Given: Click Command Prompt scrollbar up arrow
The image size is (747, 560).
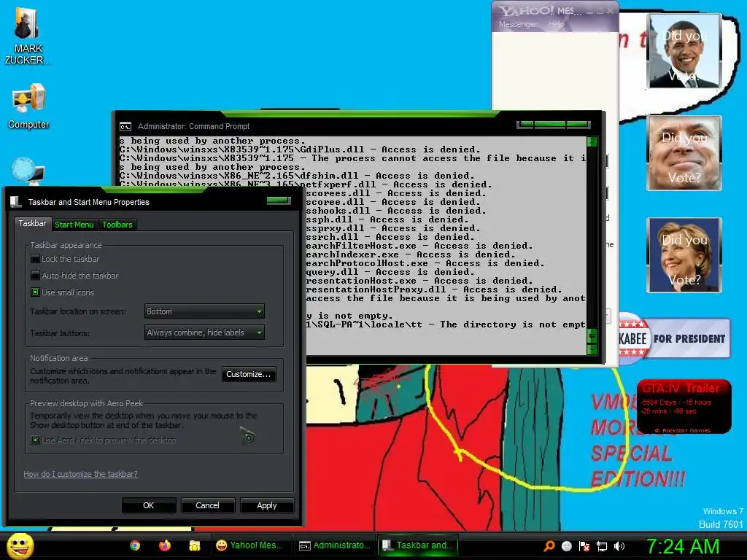Looking at the screenshot, I should (592, 141).
